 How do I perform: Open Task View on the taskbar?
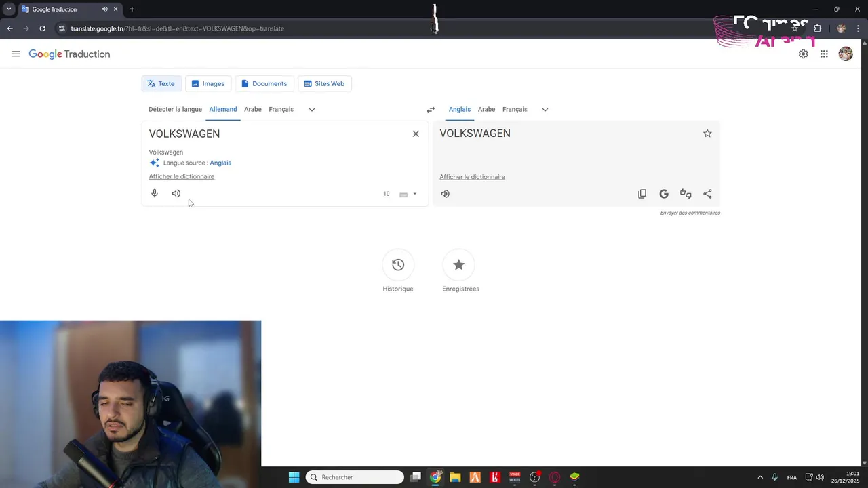point(416,477)
